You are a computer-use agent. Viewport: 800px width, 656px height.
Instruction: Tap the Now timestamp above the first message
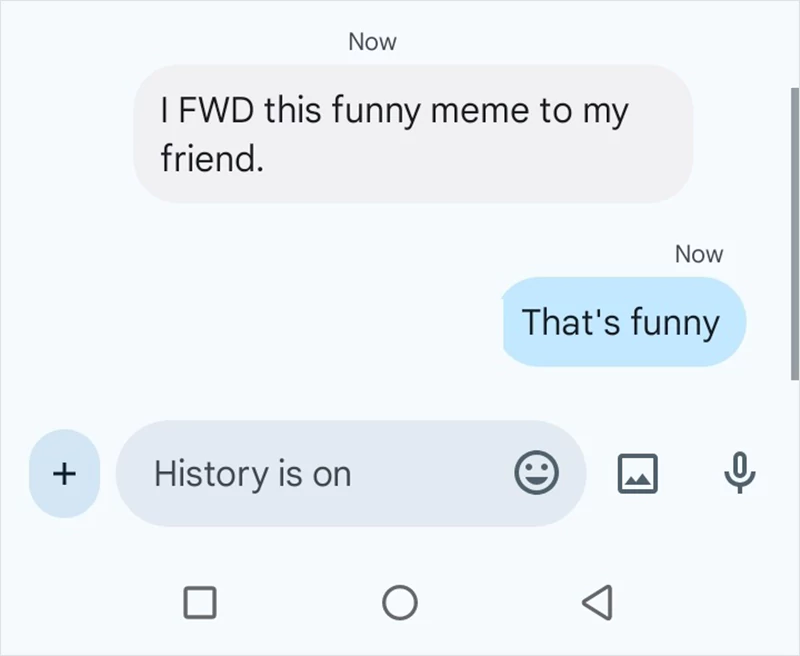pyautogui.click(x=372, y=42)
